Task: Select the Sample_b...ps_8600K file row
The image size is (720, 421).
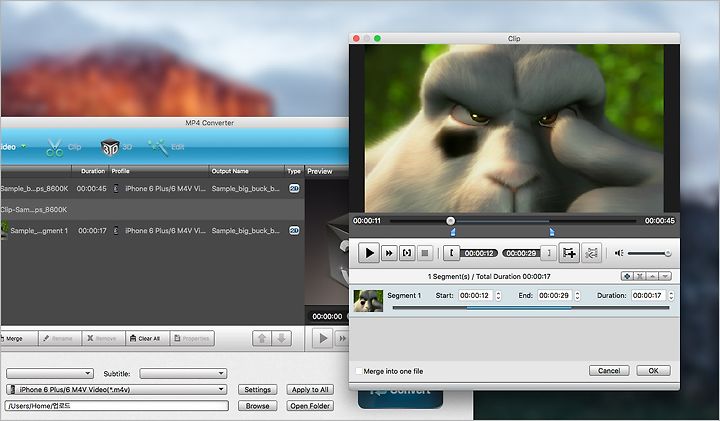Action: pyautogui.click(x=152, y=189)
